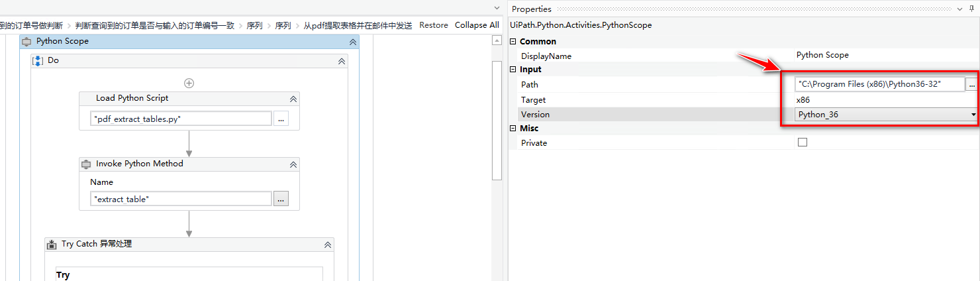Collapse the Invoke Python Method activity
Screen dimensions: 980x281
coord(293,164)
